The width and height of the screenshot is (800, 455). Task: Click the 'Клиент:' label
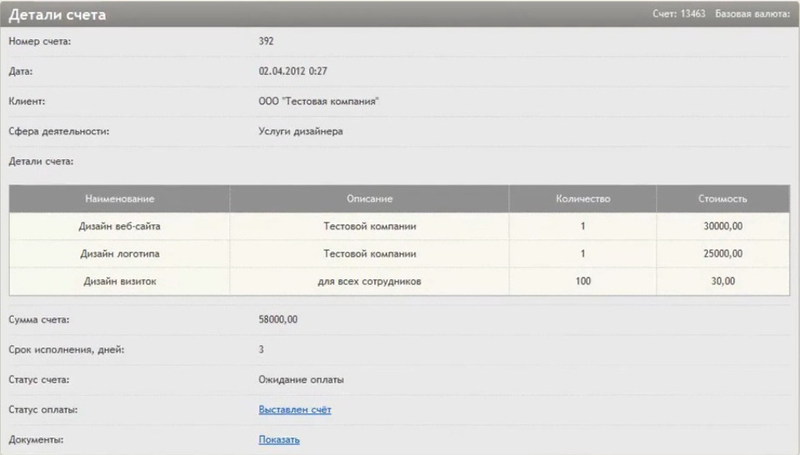click(27, 101)
